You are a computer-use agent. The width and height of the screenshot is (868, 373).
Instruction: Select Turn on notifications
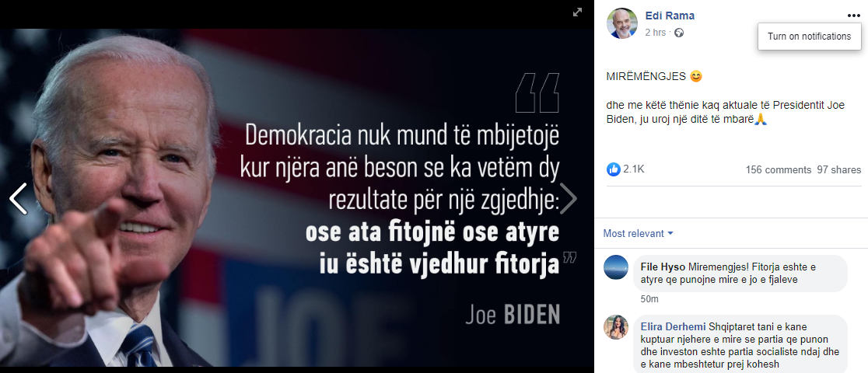coord(809,37)
